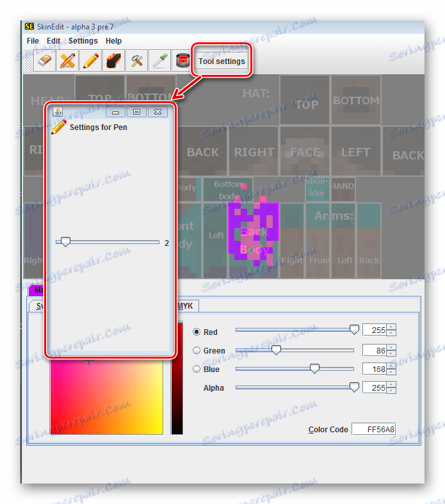The height and width of the screenshot is (504, 445).
Task: Click toolbar drag handle grip
Action: [x=28, y=61]
